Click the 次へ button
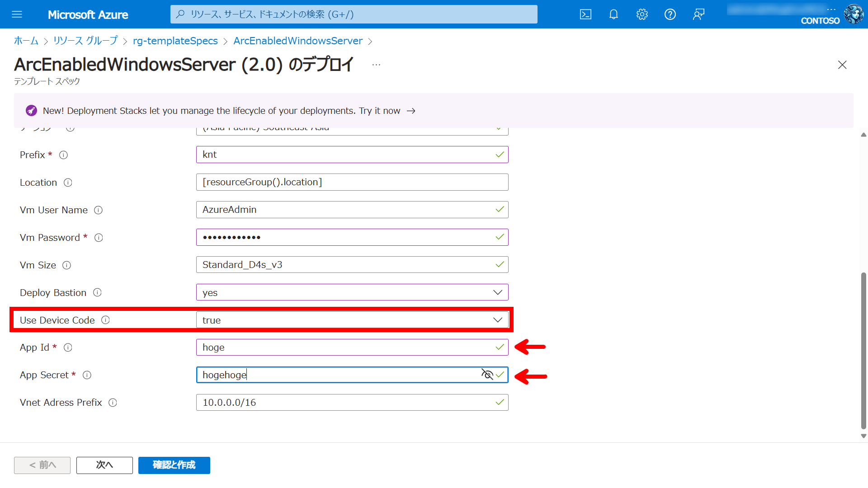This screenshot has width=868, height=488. click(x=104, y=465)
